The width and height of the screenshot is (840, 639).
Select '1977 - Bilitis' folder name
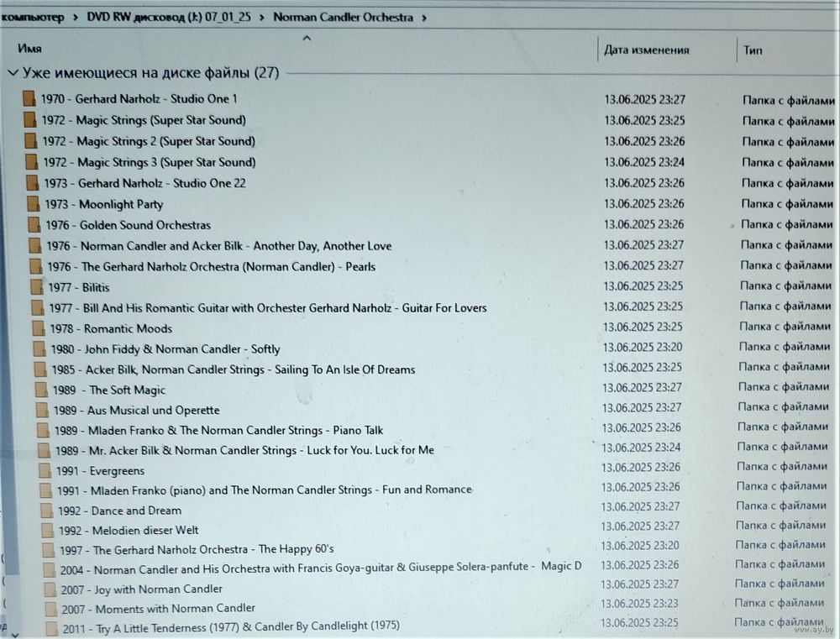click(x=79, y=288)
